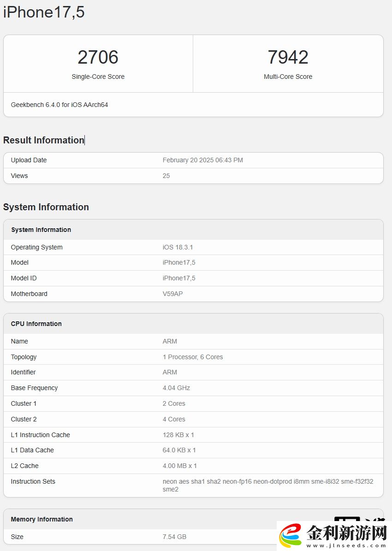The width and height of the screenshot is (392, 551).
Task: Click the Multi-Core Score label
Action: pyautogui.click(x=288, y=77)
